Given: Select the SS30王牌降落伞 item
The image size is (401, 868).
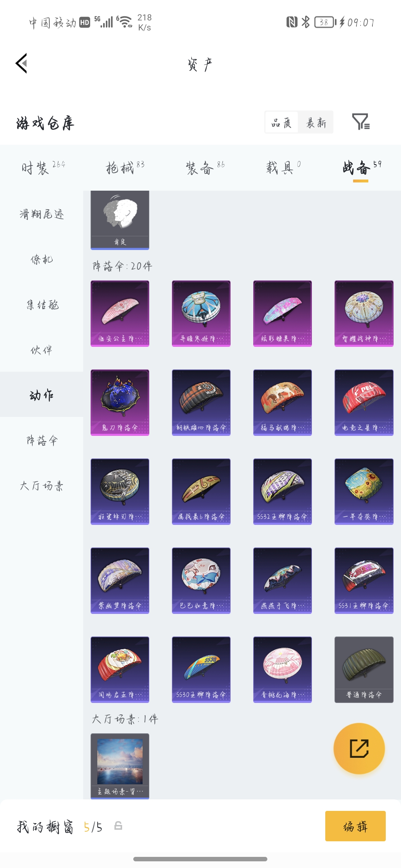Looking at the screenshot, I should tap(201, 670).
